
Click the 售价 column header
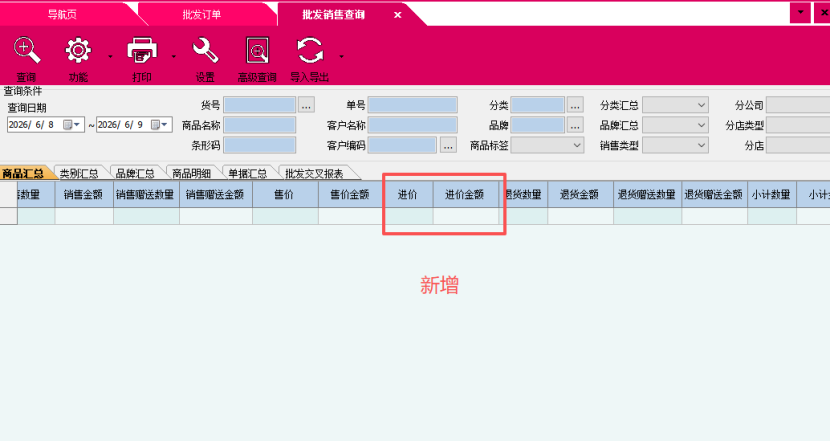(285, 194)
